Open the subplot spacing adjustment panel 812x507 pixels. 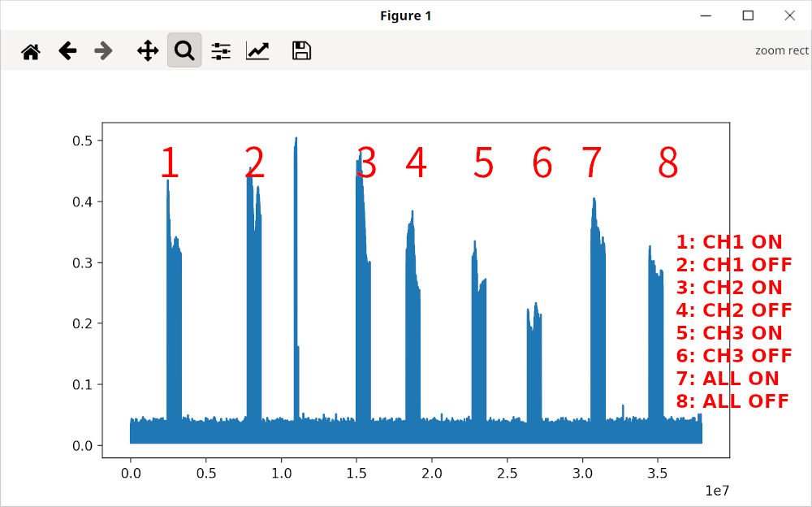point(220,50)
